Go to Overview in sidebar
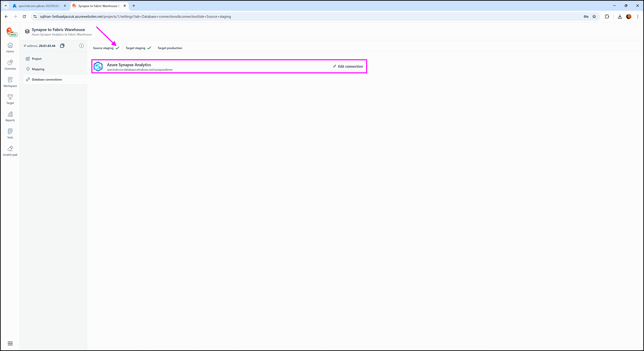This screenshot has height=351, width=644. [10, 65]
